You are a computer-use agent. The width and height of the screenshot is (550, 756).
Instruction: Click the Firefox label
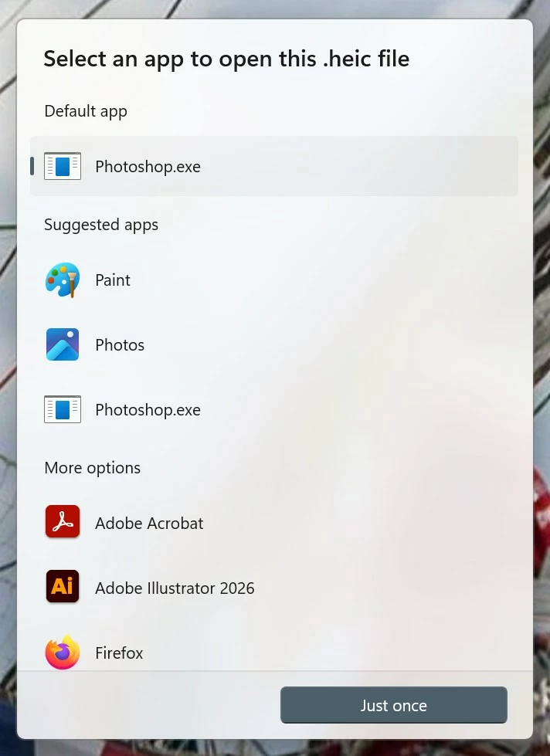click(x=119, y=653)
